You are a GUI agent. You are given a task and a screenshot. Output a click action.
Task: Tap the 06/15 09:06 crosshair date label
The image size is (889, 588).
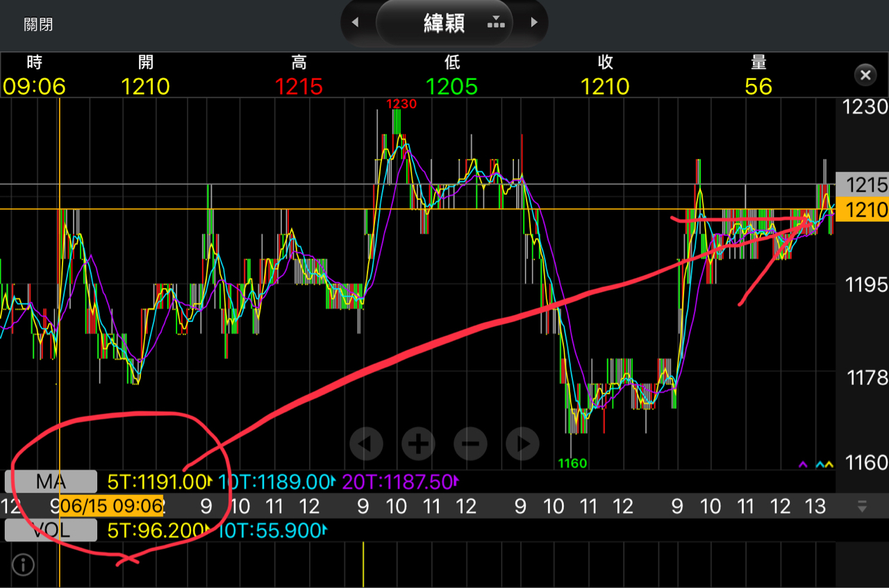[112, 505]
